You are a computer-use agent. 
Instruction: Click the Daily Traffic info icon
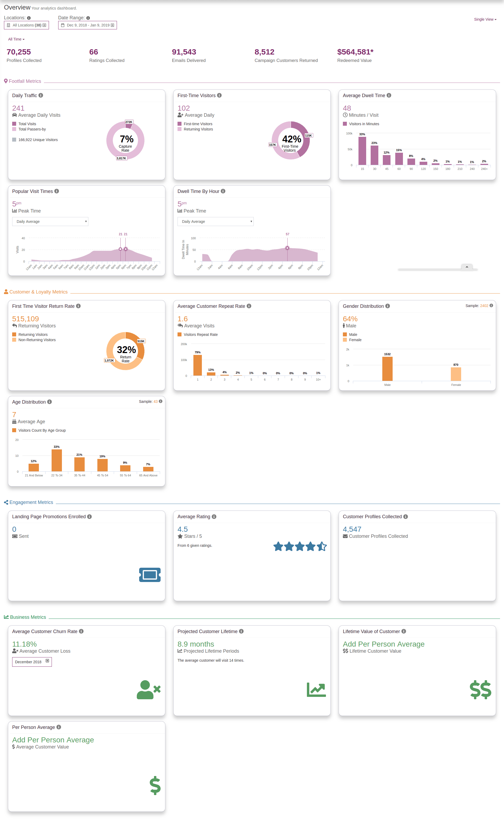click(x=41, y=95)
